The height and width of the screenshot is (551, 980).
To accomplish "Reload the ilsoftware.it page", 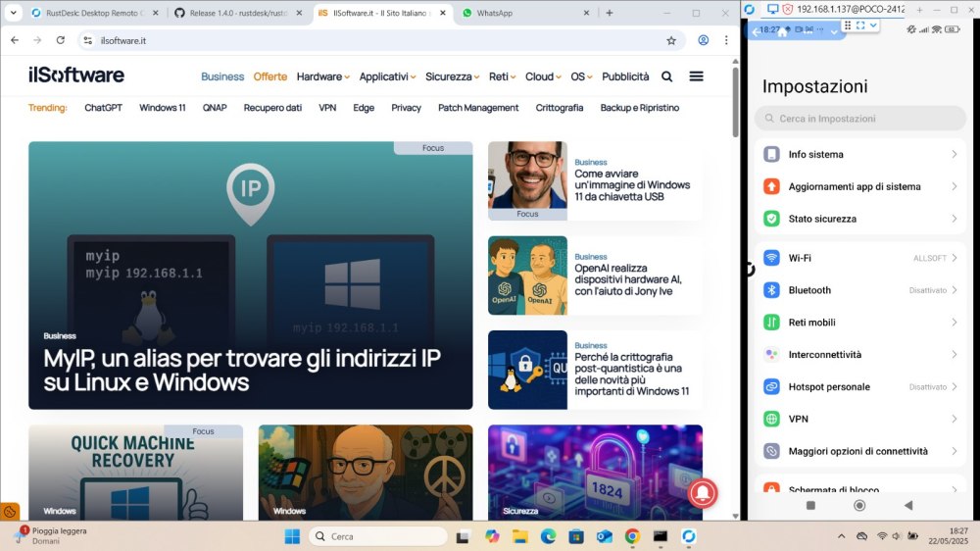I will (x=61, y=40).
